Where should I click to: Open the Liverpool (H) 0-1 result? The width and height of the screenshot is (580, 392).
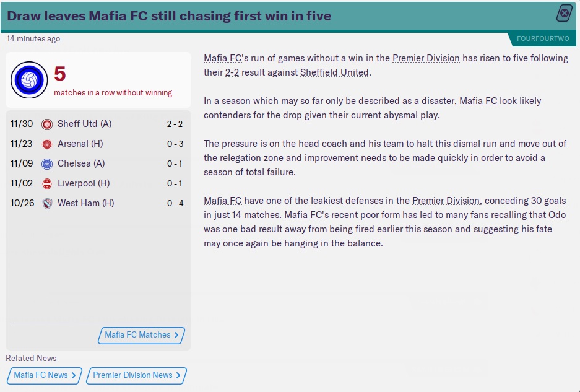175,183
